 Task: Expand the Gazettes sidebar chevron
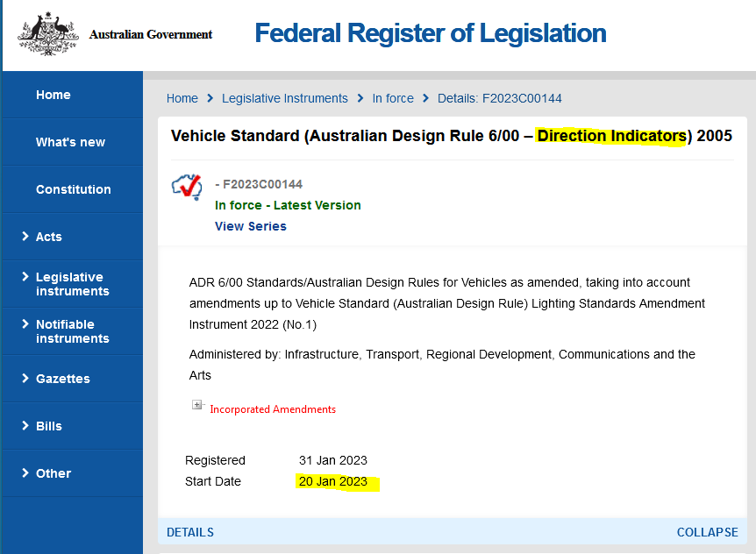pos(25,378)
